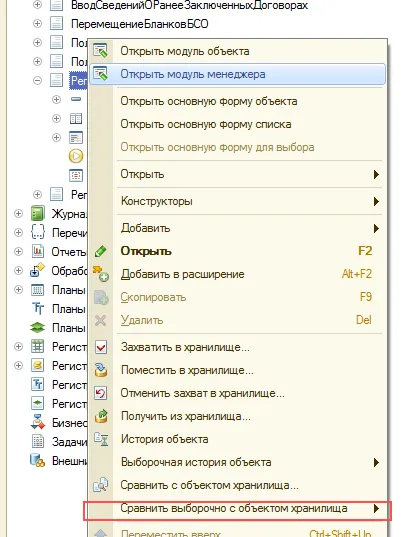Click the red checkmark capture icon
Viewport: 406px width, 537px height.
101,347
